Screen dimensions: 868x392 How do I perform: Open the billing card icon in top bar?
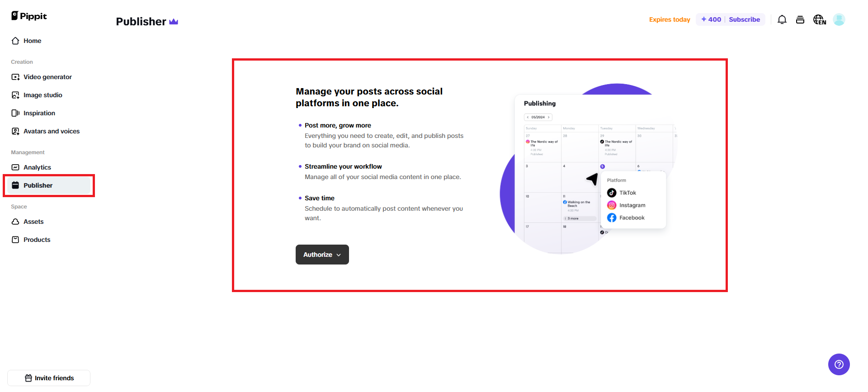click(800, 19)
